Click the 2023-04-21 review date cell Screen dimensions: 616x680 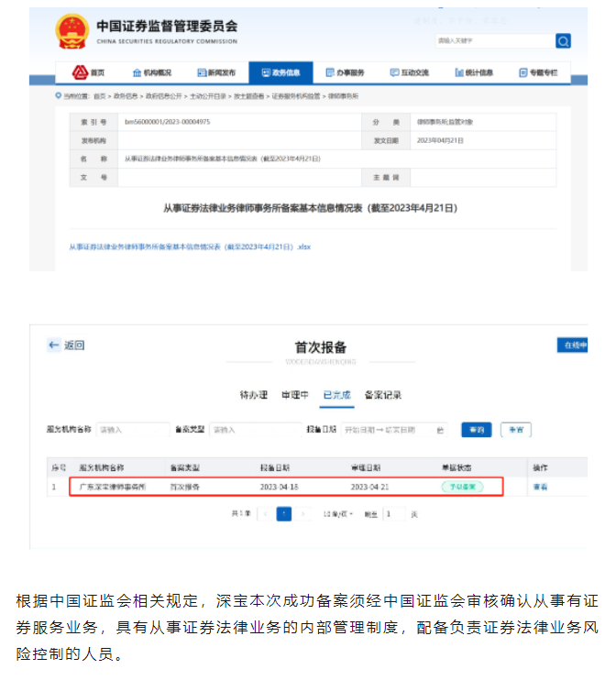(x=370, y=487)
